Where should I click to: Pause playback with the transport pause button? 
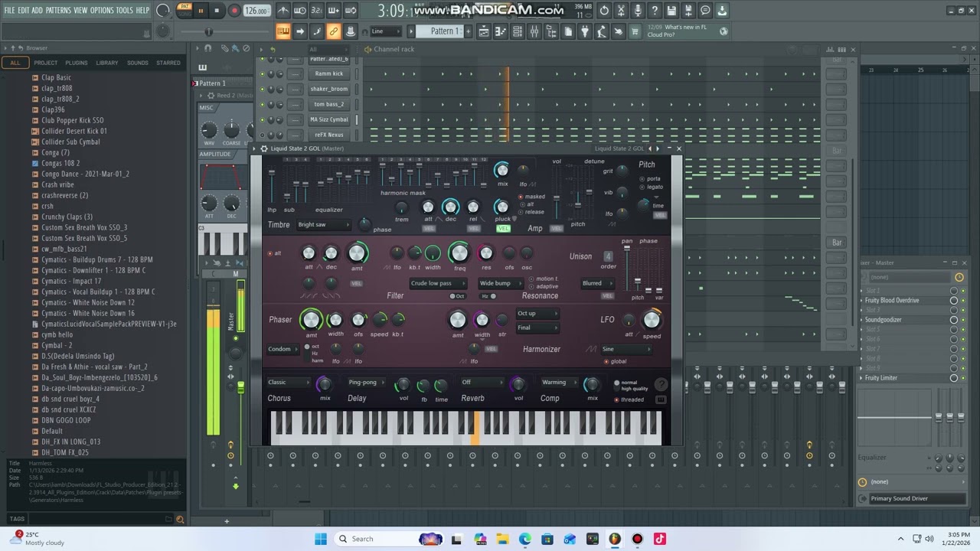pos(201,11)
